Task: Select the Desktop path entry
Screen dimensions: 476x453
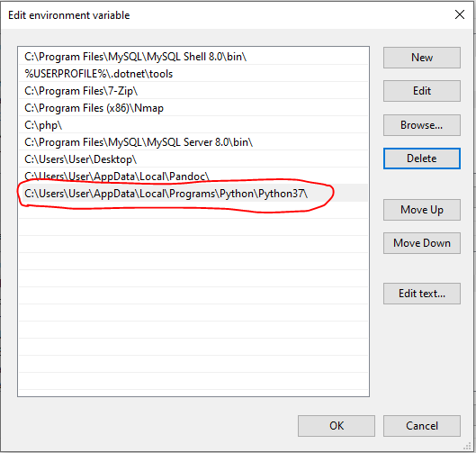Action: (x=193, y=159)
